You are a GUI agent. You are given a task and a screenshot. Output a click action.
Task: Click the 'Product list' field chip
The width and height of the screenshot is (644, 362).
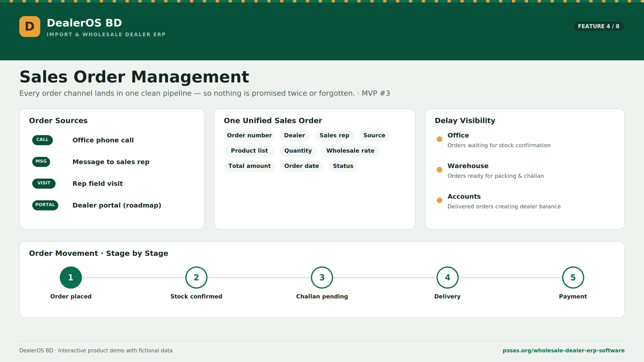coord(250,151)
